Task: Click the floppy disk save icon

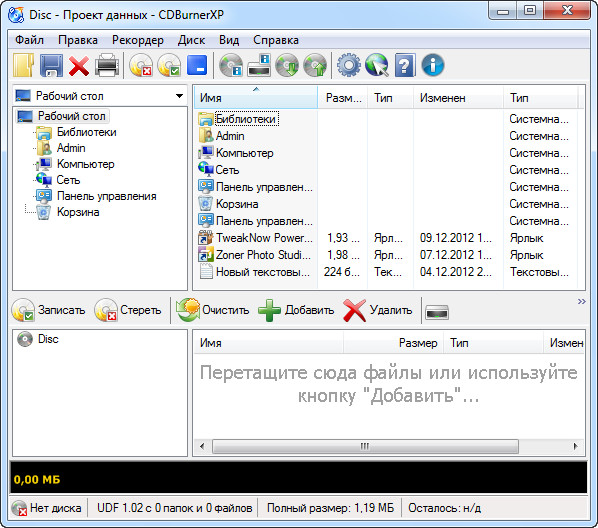Action: 51,65
